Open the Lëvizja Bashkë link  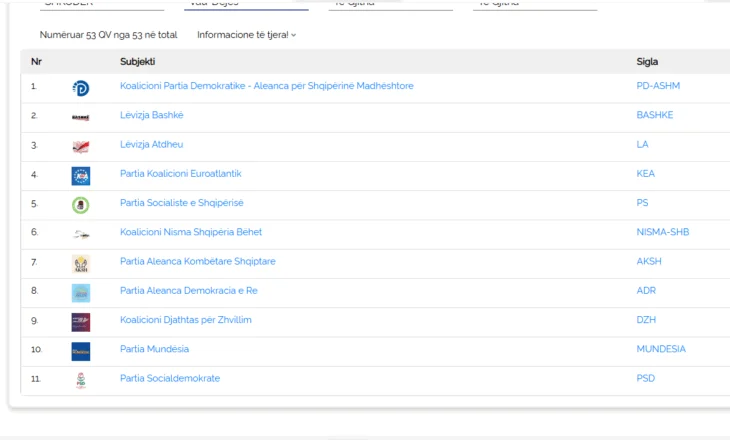click(x=152, y=115)
